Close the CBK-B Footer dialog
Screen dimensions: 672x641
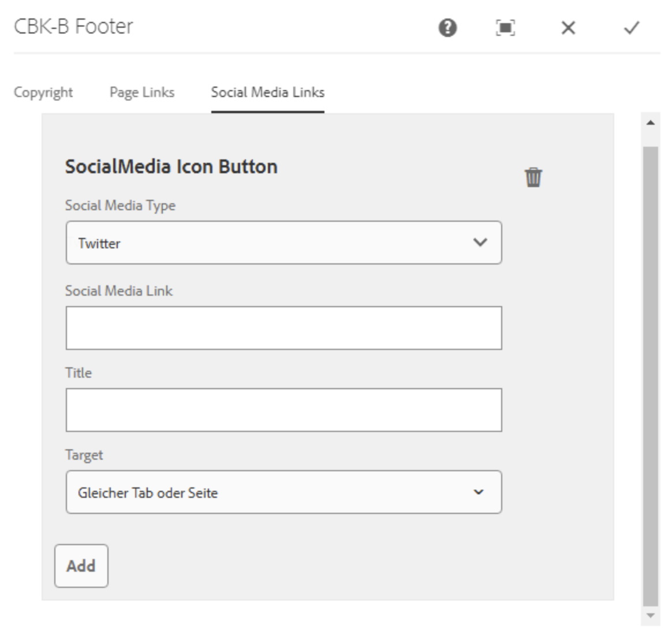pyautogui.click(x=569, y=28)
